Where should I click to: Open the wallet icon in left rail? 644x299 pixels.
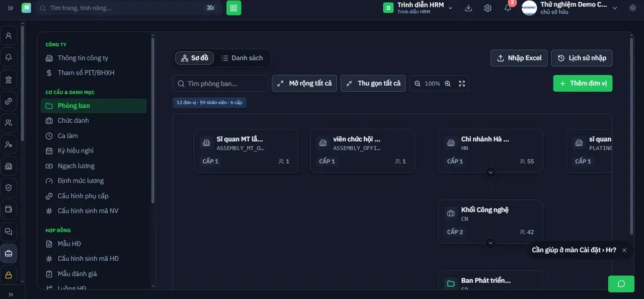click(9, 209)
